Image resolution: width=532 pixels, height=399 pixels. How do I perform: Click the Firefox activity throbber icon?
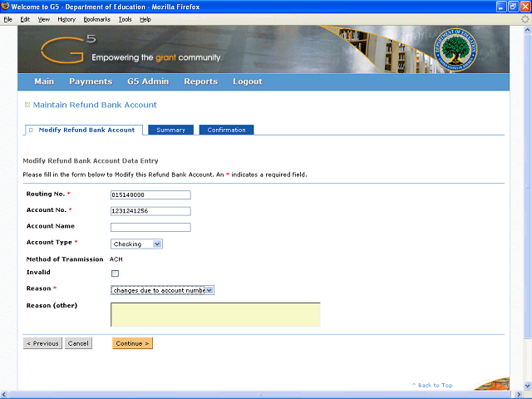[x=525, y=19]
